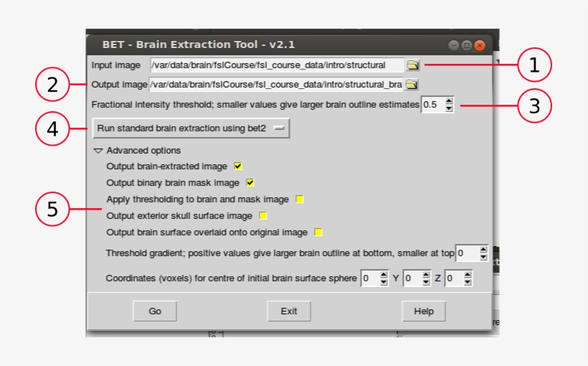Increase the X coordinate spinner value

[384, 274]
